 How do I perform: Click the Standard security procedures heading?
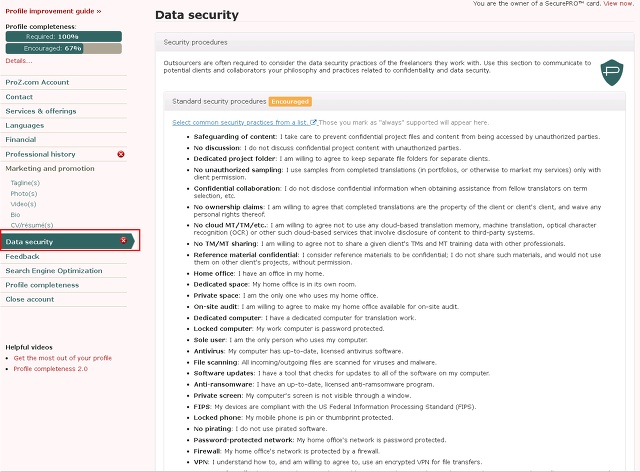(x=219, y=101)
